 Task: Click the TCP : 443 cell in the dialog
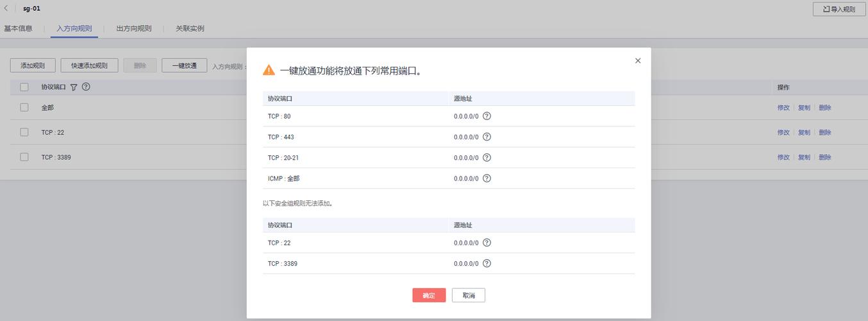tap(281, 137)
